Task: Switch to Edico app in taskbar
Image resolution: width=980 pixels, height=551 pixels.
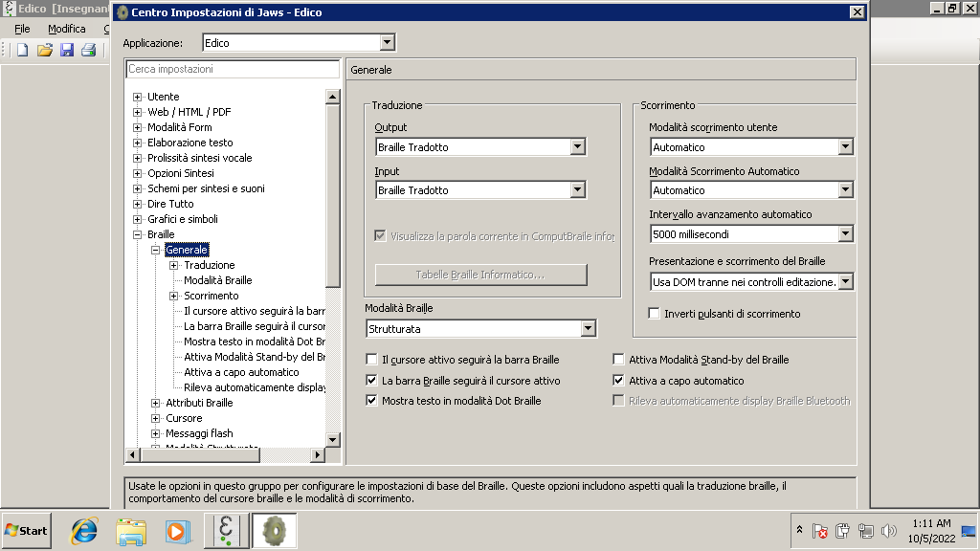Action: [x=226, y=531]
